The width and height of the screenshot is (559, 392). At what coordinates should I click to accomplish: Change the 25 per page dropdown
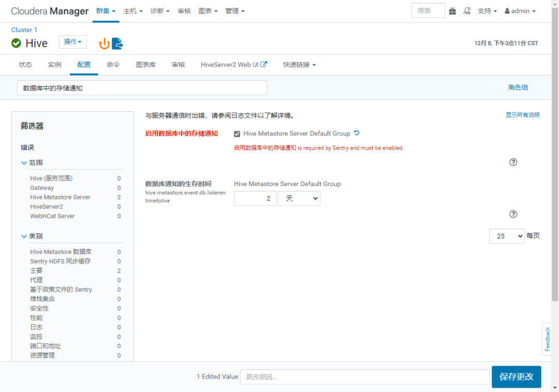pyautogui.click(x=507, y=236)
